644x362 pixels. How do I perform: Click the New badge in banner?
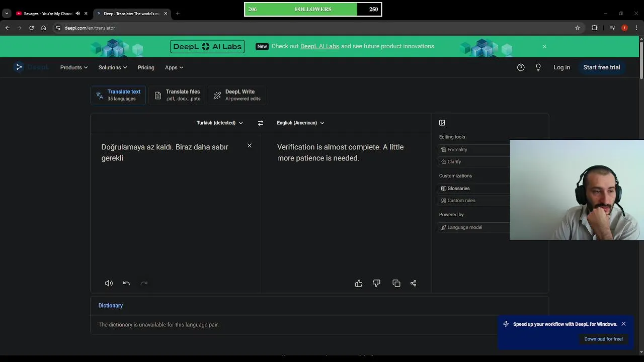tap(262, 46)
